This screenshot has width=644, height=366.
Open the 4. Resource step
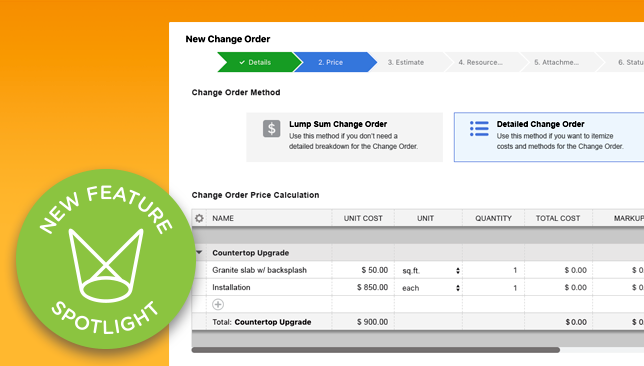[x=481, y=62]
